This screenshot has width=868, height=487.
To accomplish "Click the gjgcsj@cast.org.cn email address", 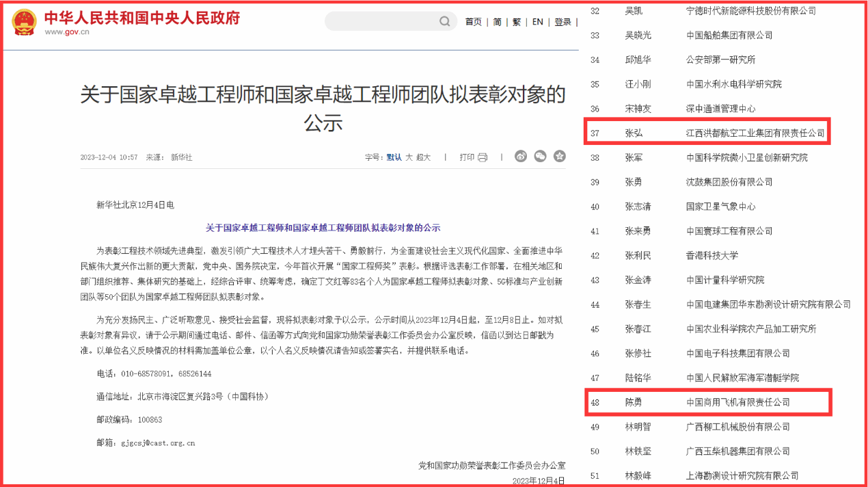I will coord(157,443).
